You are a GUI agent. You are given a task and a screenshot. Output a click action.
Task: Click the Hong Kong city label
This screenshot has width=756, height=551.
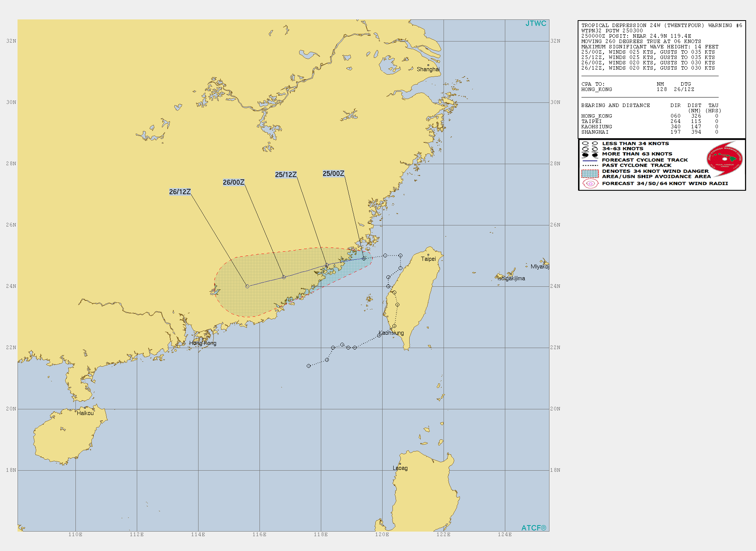tap(203, 343)
